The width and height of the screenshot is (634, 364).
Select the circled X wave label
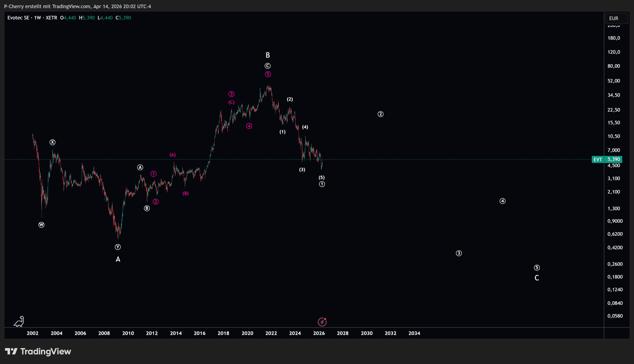52,142
